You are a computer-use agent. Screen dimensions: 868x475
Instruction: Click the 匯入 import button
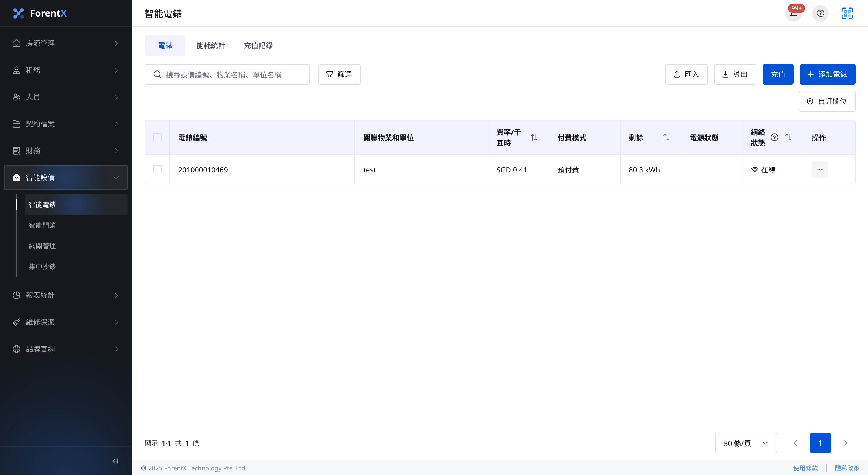pos(686,74)
